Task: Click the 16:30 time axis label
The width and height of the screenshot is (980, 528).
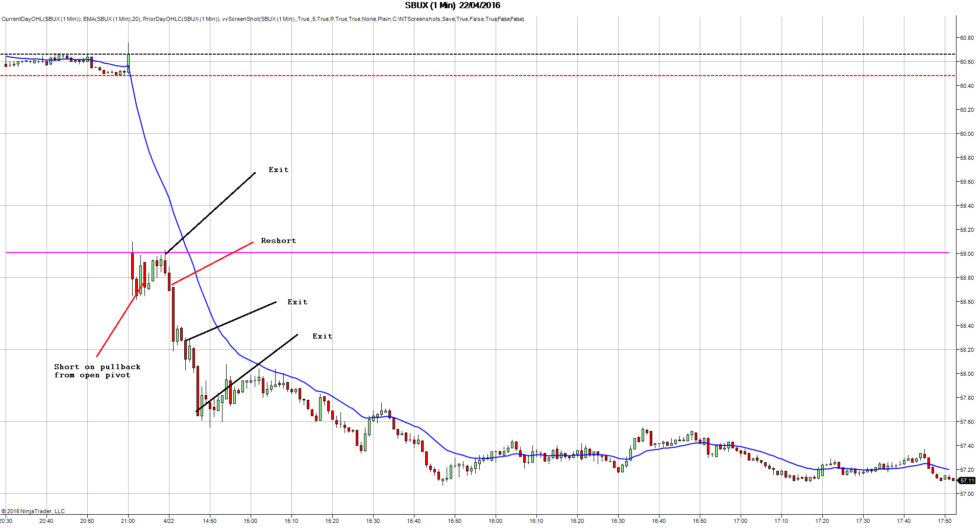Action: (x=618, y=521)
